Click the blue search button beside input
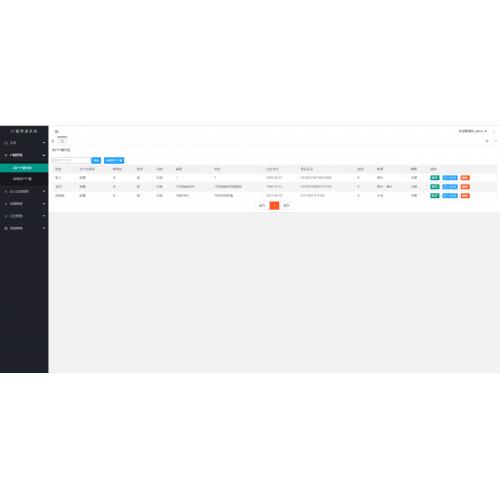This screenshot has height=500, width=500. (96, 160)
